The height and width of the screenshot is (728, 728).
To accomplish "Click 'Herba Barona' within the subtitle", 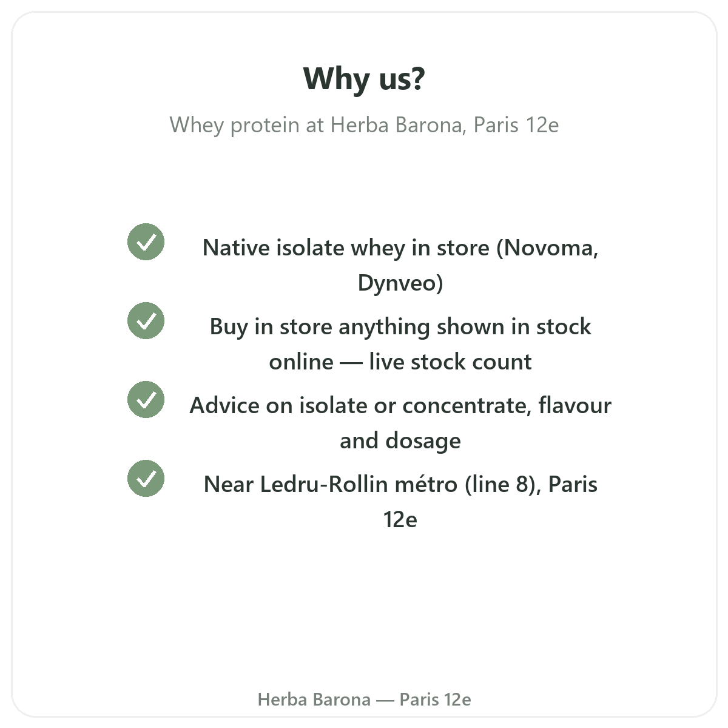I will point(399,125).
